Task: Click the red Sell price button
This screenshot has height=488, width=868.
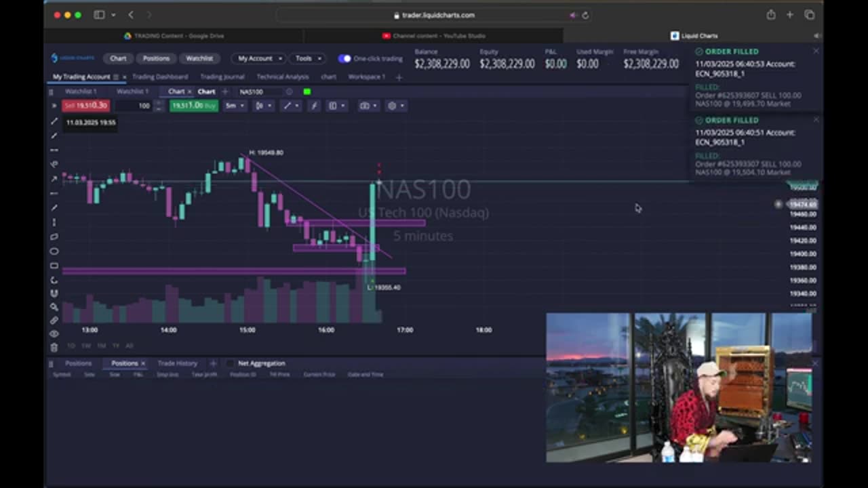Action: [x=85, y=106]
